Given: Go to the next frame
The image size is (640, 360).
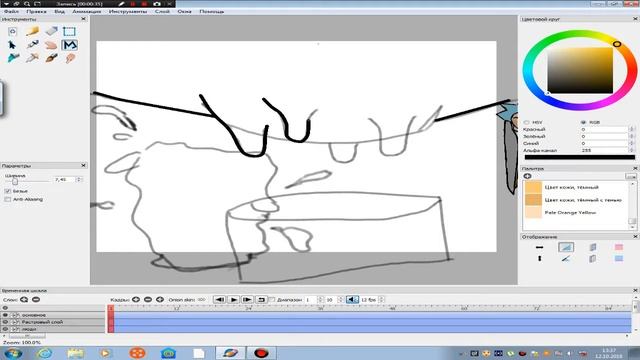Looking at the screenshot, I should (247, 300).
